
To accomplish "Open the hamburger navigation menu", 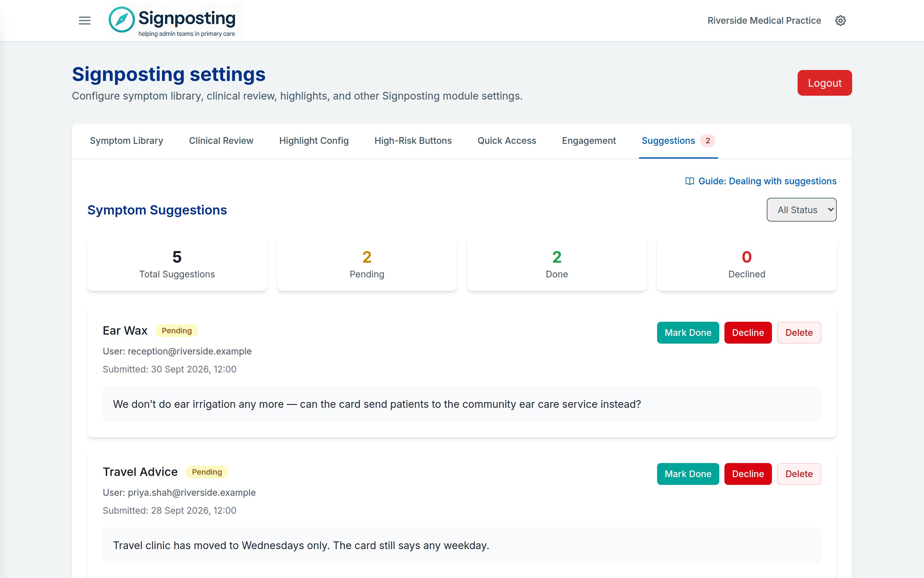I will pyautogui.click(x=84, y=21).
